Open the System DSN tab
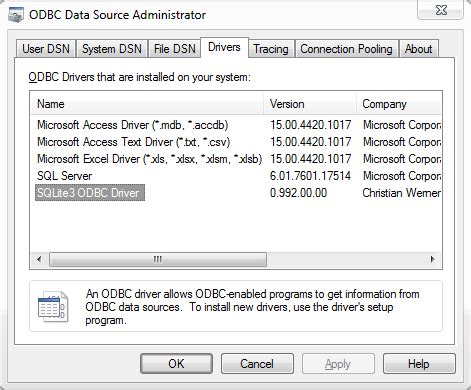This screenshot has width=471, height=390. (x=112, y=49)
